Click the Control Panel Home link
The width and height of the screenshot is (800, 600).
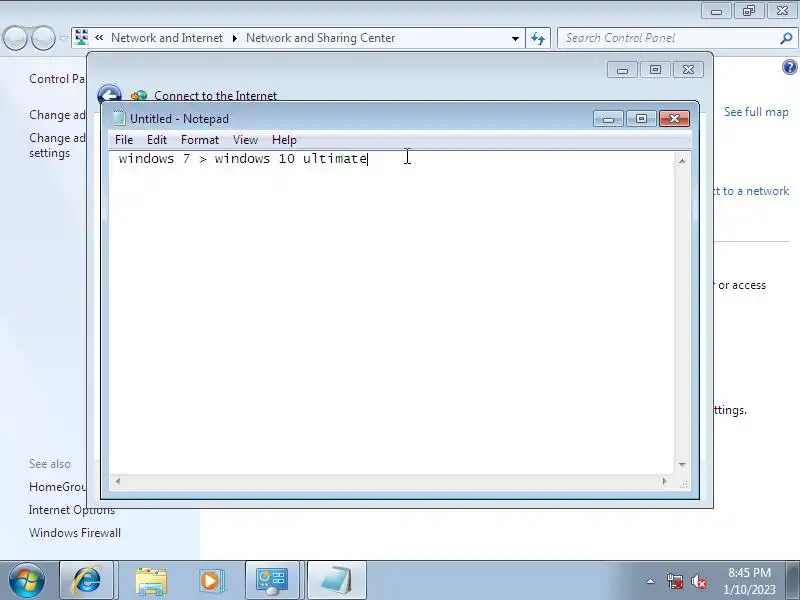(x=57, y=79)
